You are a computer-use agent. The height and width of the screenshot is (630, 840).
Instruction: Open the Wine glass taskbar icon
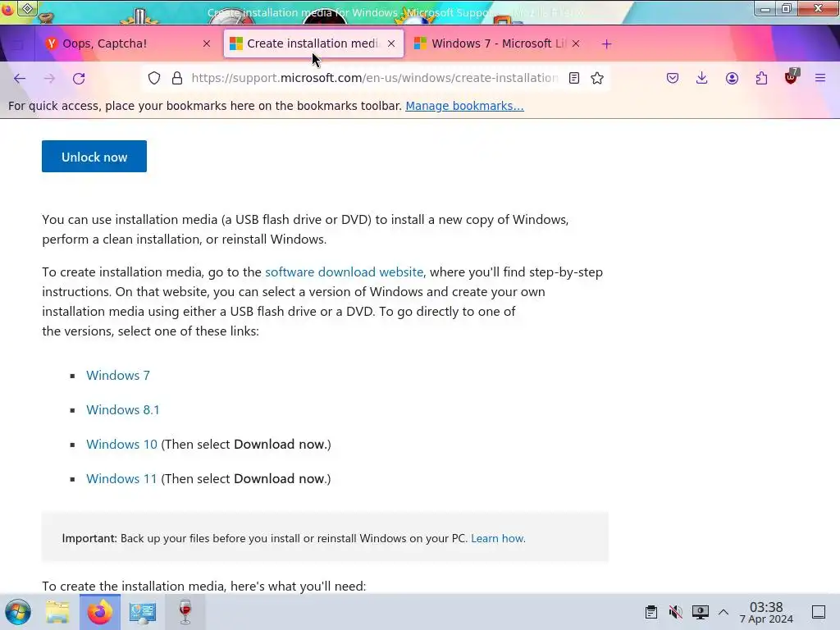(185, 612)
